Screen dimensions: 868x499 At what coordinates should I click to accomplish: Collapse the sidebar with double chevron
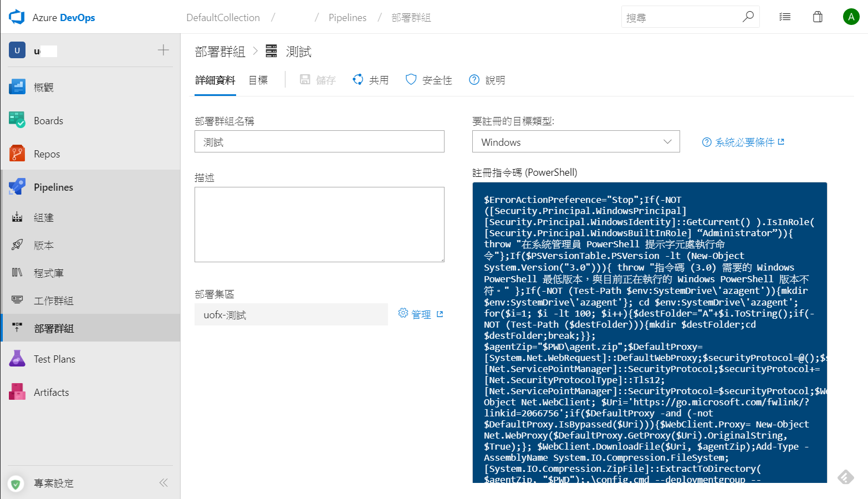coord(164,483)
